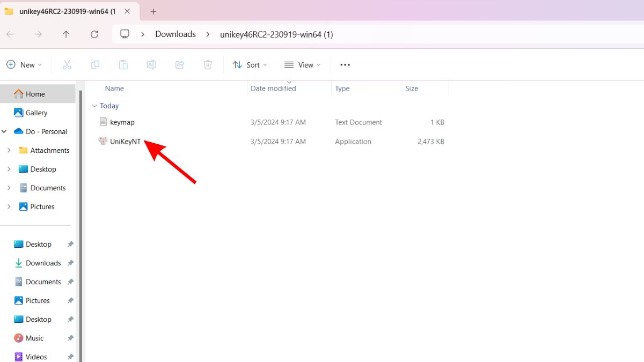
Task: Click the Downloads arrow icon in sidebar
Action: pyautogui.click(x=19, y=263)
